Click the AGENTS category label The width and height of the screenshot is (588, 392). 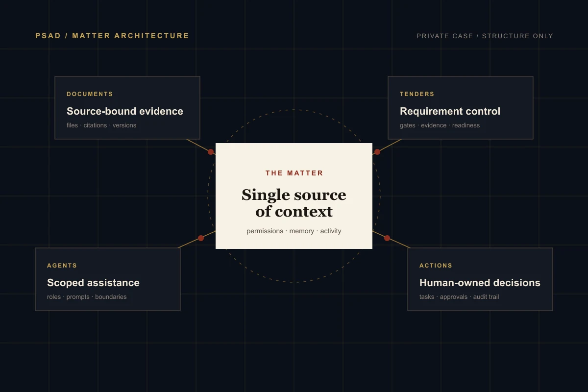(x=62, y=266)
